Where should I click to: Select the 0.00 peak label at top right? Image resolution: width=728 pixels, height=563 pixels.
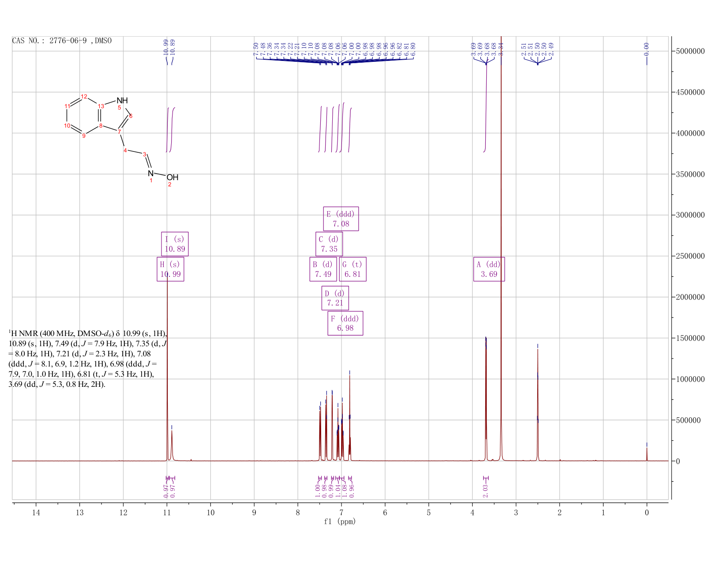(647, 49)
